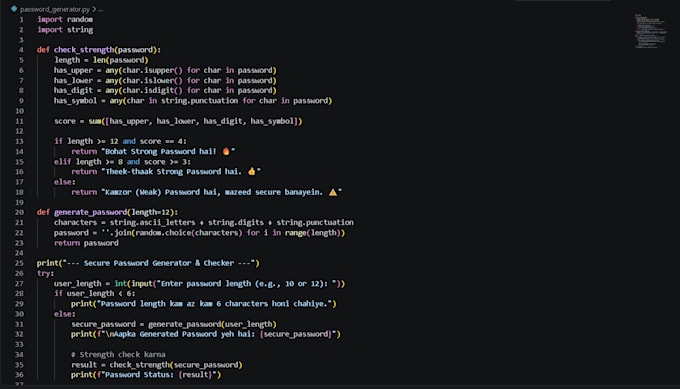Click the ''.join(random.choice line
The height and width of the screenshot is (389, 680).
tap(199, 233)
